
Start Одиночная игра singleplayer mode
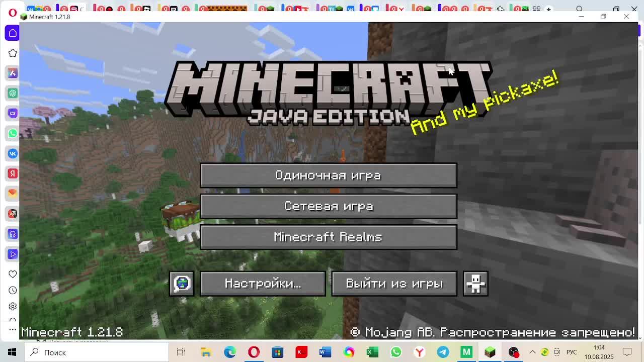pyautogui.click(x=329, y=175)
